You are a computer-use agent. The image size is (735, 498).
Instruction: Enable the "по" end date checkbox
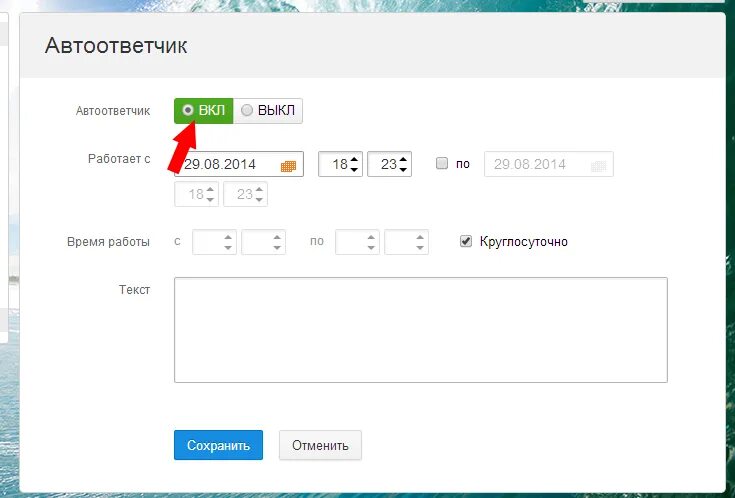[x=442, y=163]
